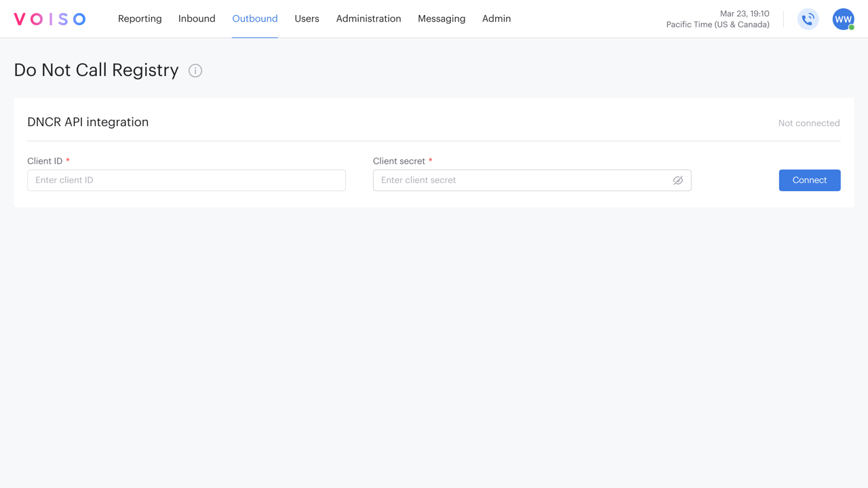Select the Reporting menu item
Screen dimensions: 868x488
[x=140, y=18]
